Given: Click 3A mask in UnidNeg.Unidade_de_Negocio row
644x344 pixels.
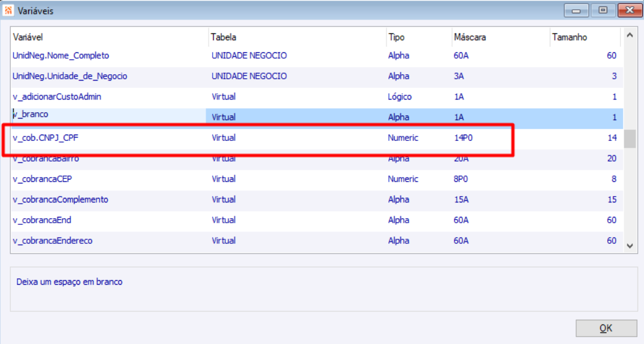Looking at the screenshot, I should pyautogui.click(x=459, y=76).
